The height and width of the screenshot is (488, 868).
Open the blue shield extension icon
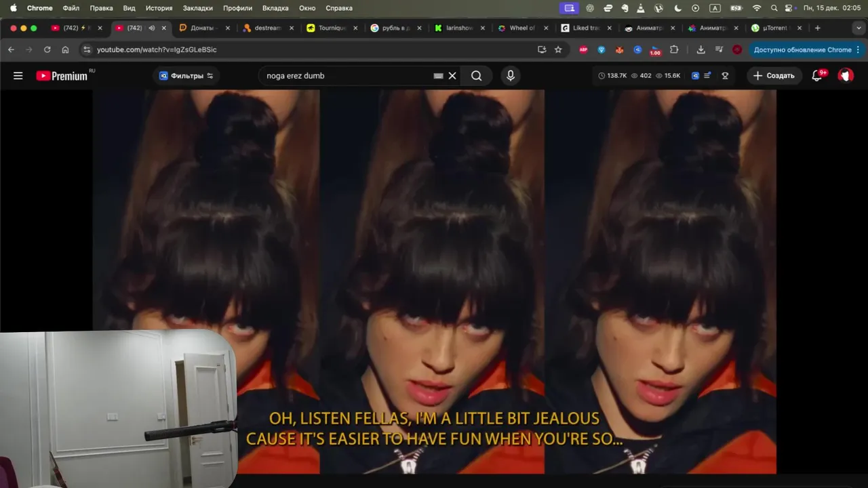pyautogui.click(x=601, y=49)
